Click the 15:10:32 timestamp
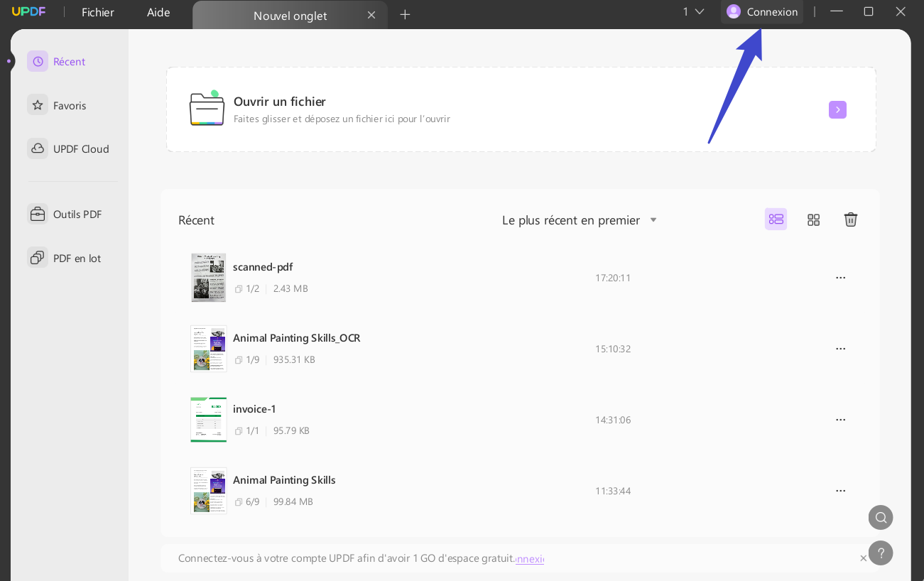 point(613,349)
